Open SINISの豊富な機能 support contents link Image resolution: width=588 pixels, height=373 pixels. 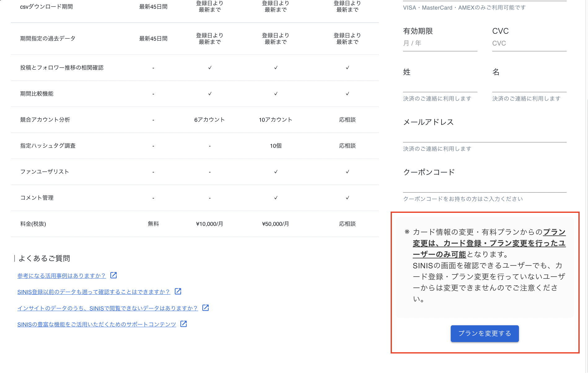(x=96, y=324)
